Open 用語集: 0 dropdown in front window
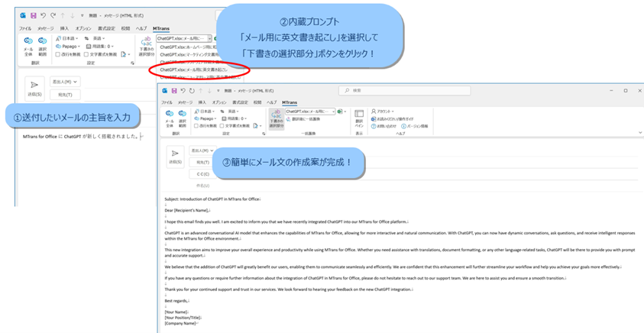 pyautogui.click(x=234, y=118)
